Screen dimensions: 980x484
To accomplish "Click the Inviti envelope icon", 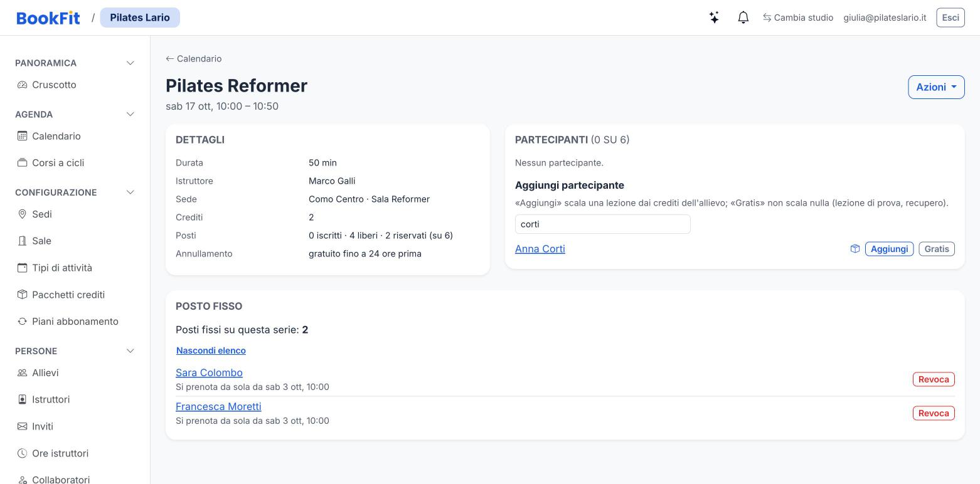I will (22, 426).
